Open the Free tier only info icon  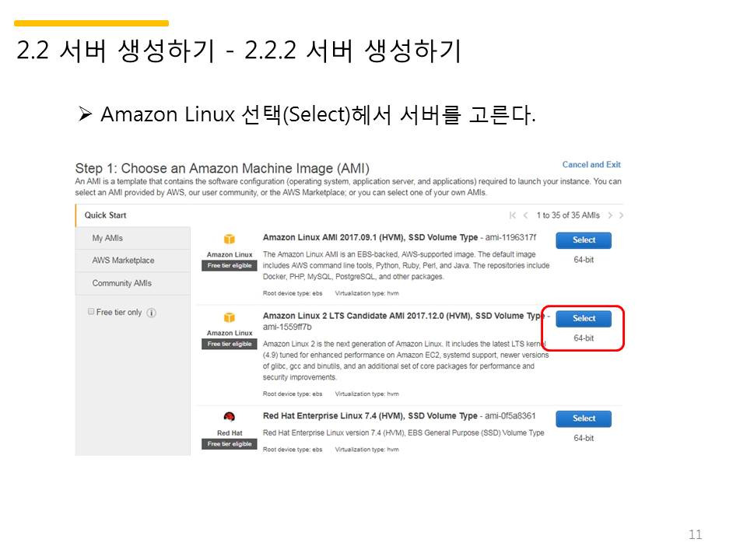point(152,313)
